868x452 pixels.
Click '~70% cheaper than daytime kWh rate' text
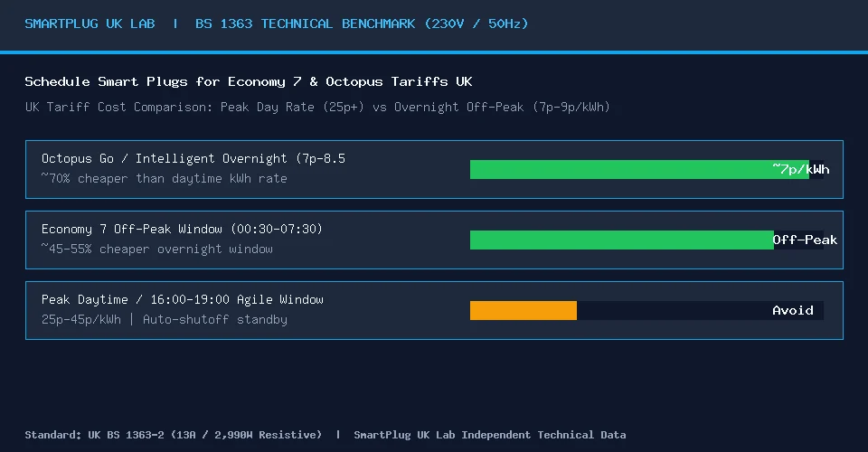click(164, 178)
